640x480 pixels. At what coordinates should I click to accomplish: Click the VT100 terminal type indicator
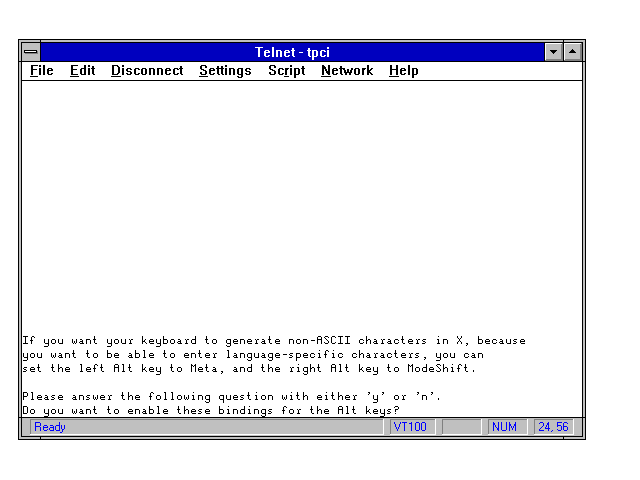click(x=410, y=427)
